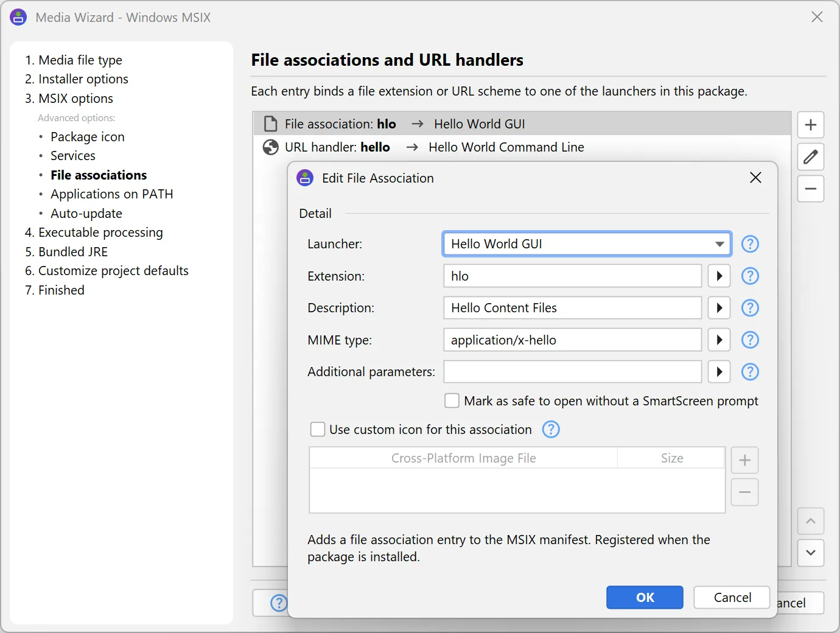Select File associations in the sidebar

tap(99, 175)
